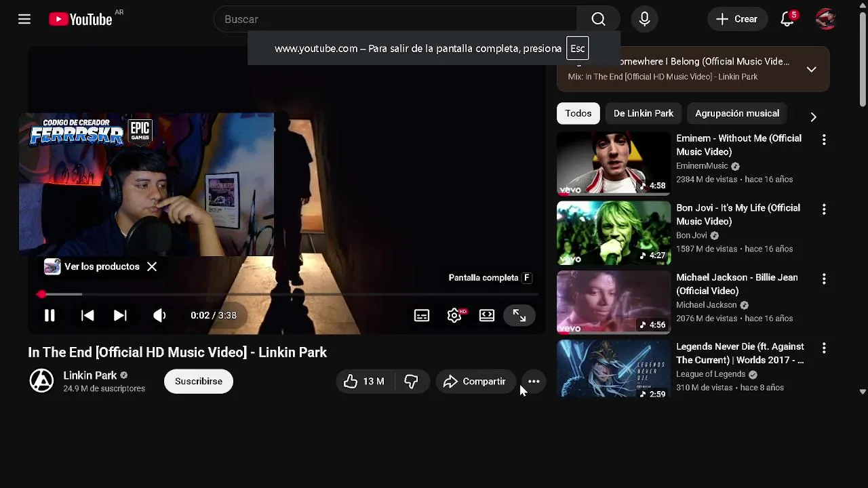The image size is (868, 488).
Task: Visit Michael Jackson channel name
Action: 706,305
